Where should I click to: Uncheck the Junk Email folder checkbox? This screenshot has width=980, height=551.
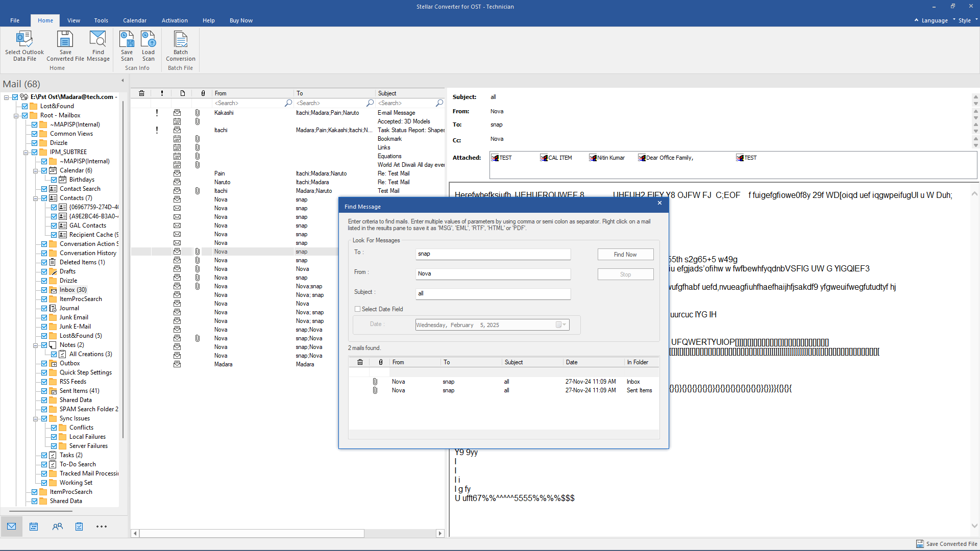point(44,317)
